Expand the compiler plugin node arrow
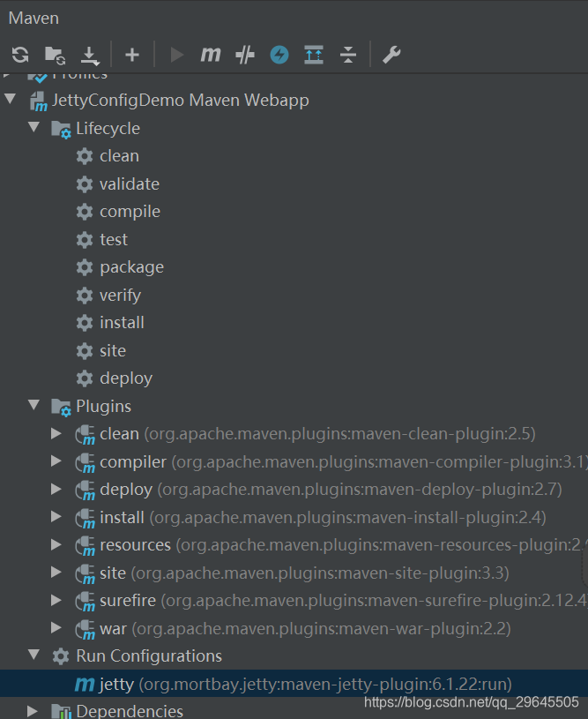 click(x=56, y=461)
